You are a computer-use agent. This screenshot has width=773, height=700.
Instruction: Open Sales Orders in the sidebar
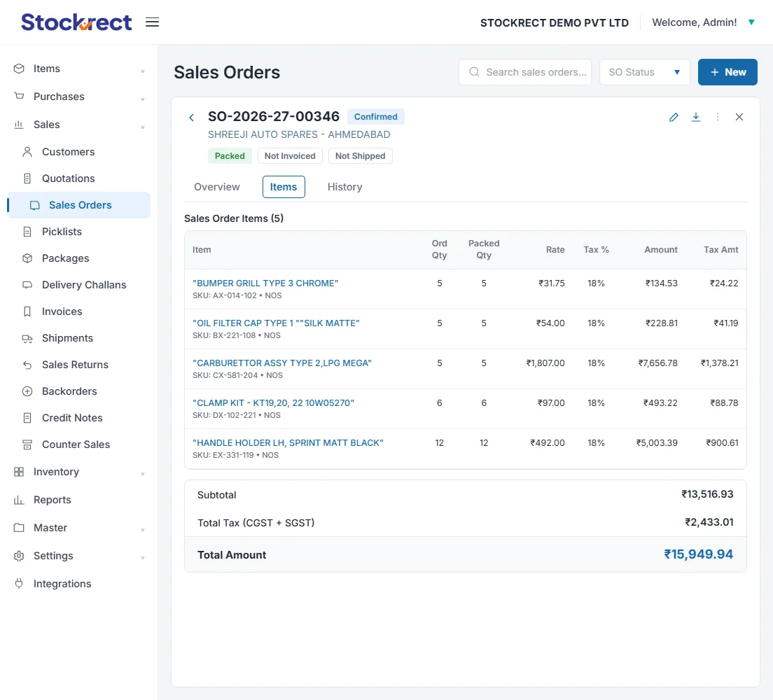click(x=79, y=205)
